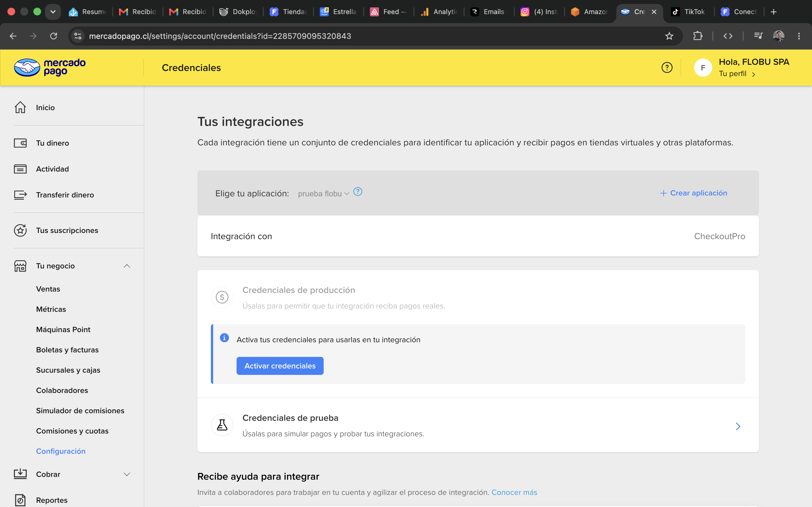Click the Activar credenciales button

280,366
